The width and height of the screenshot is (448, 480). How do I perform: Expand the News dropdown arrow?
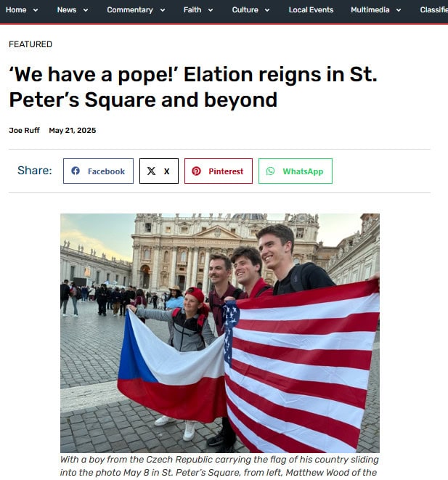tap(86, 10)
